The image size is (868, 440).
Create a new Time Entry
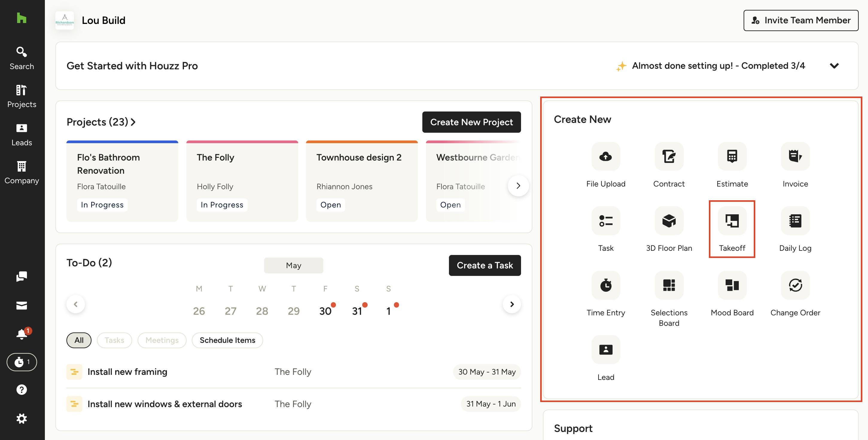(x=605, y=294)
